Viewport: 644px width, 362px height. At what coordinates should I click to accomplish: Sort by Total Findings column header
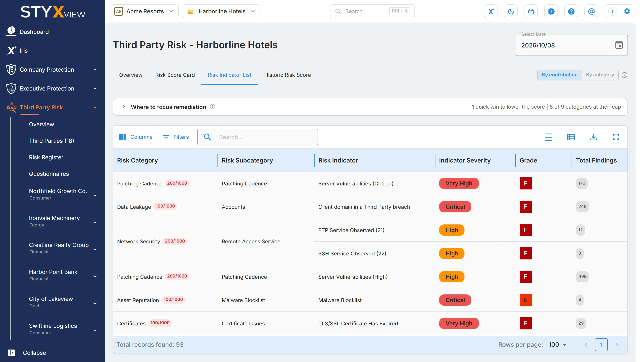(x=596, y=160)
